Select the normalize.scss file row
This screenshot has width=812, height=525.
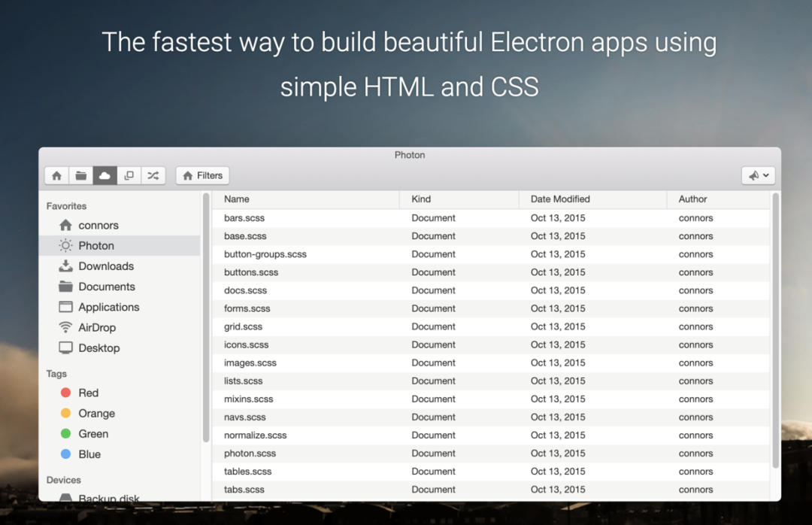pos(490,435)
